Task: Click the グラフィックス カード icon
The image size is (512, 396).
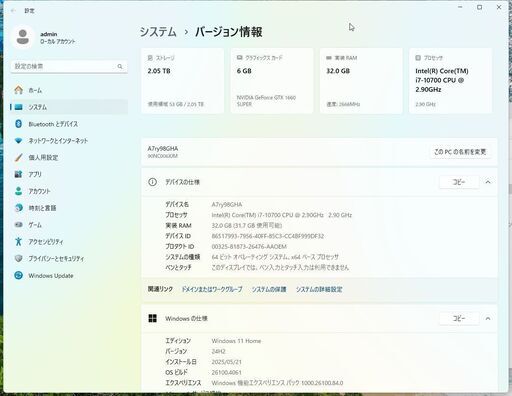Action: coord(239,58)
